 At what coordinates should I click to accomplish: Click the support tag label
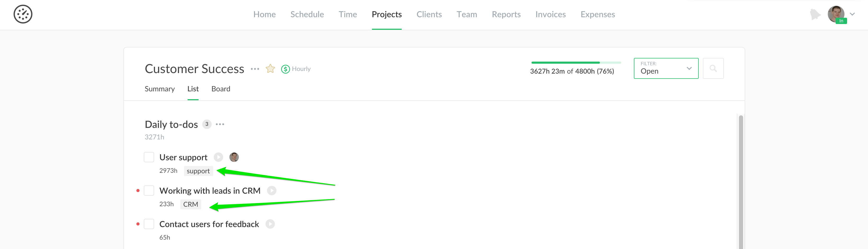tap(198, 171)
